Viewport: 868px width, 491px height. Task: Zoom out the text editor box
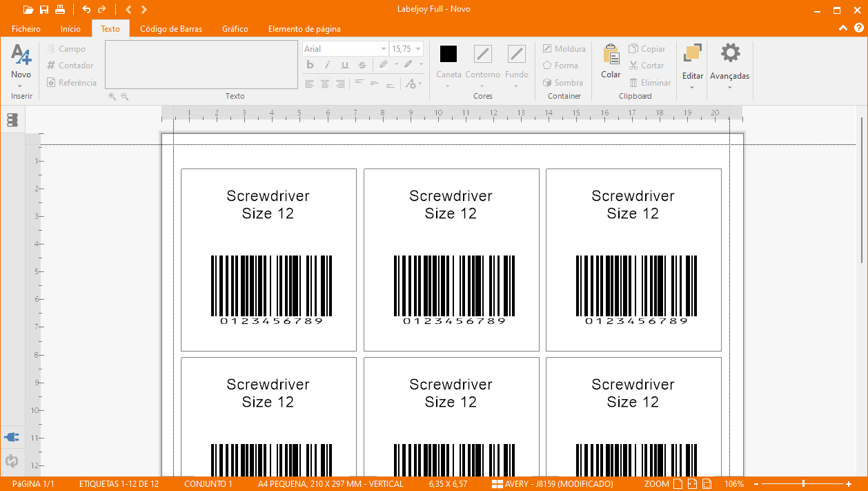(x=125, y=97)
